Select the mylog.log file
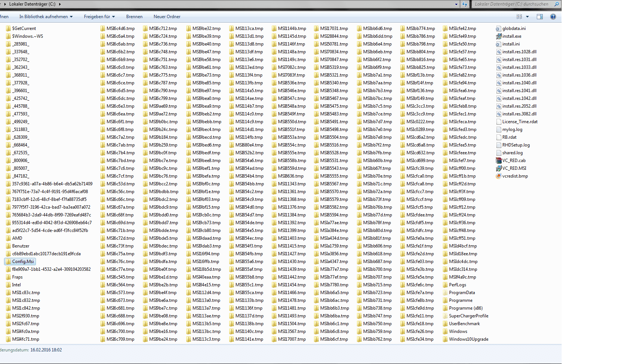The image size is (622, 364). click(x=509, y=129)
